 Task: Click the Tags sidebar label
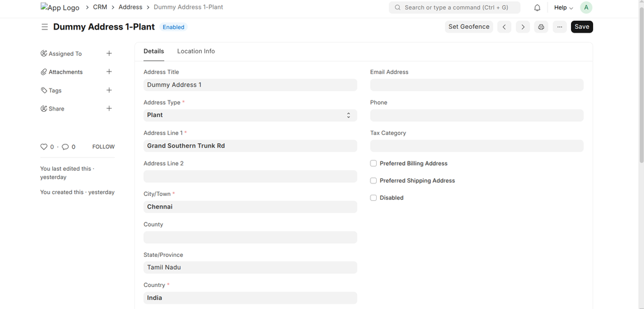pyautogui.click(x=55, y=90)
